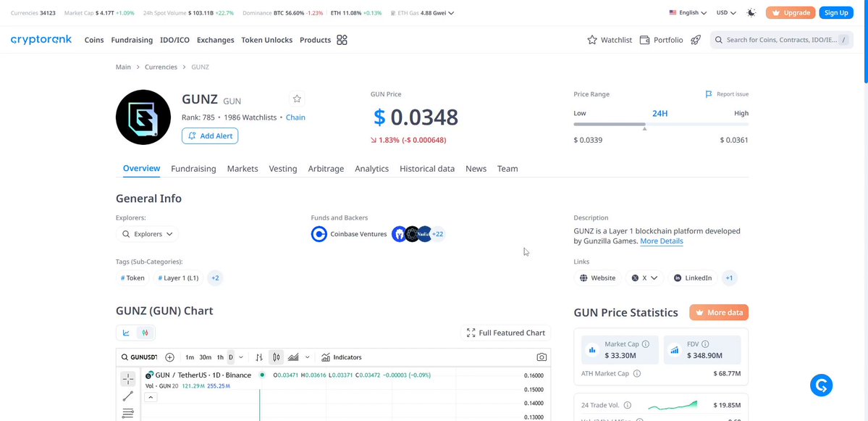The image size is (868, 421).
Task: Click the search coins field
Action: [782, 40]
